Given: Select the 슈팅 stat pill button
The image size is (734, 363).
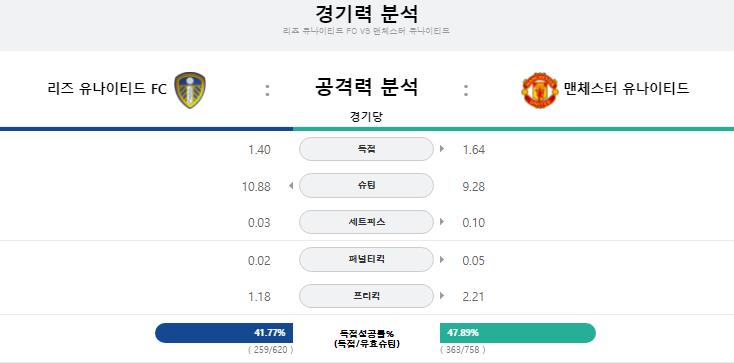Looking at the screenshot, I should [x=367, y=185].
